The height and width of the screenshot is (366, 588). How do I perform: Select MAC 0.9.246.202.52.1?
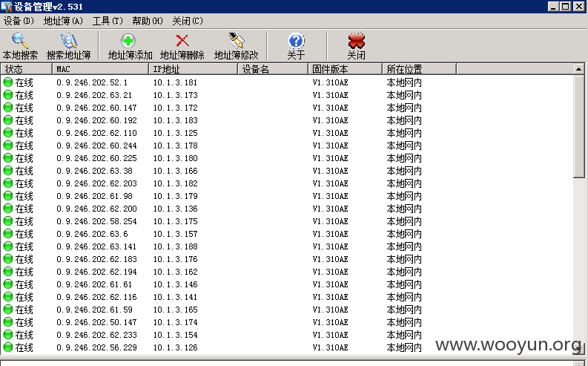point(92,82)
